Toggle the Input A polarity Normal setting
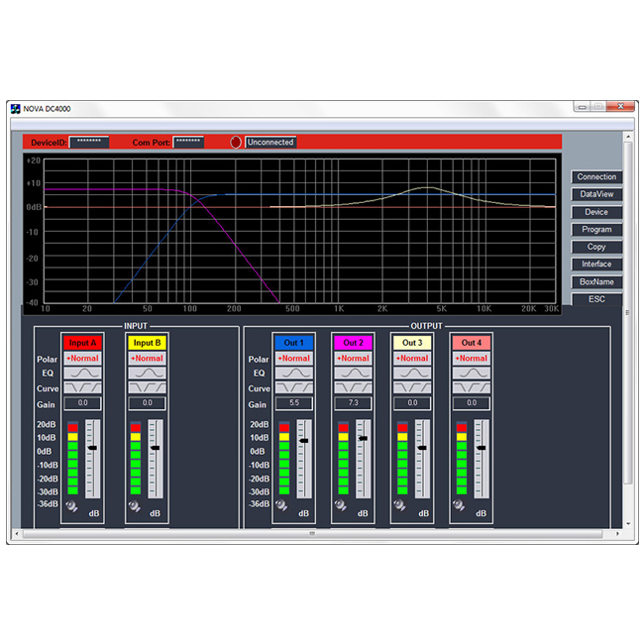Viewport: 644px width, 644px height. (81, 359)
